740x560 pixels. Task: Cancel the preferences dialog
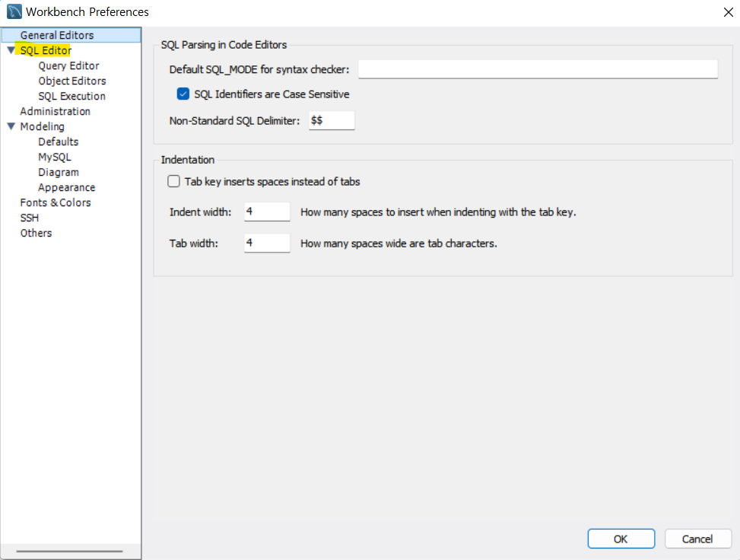coord(697,539)
